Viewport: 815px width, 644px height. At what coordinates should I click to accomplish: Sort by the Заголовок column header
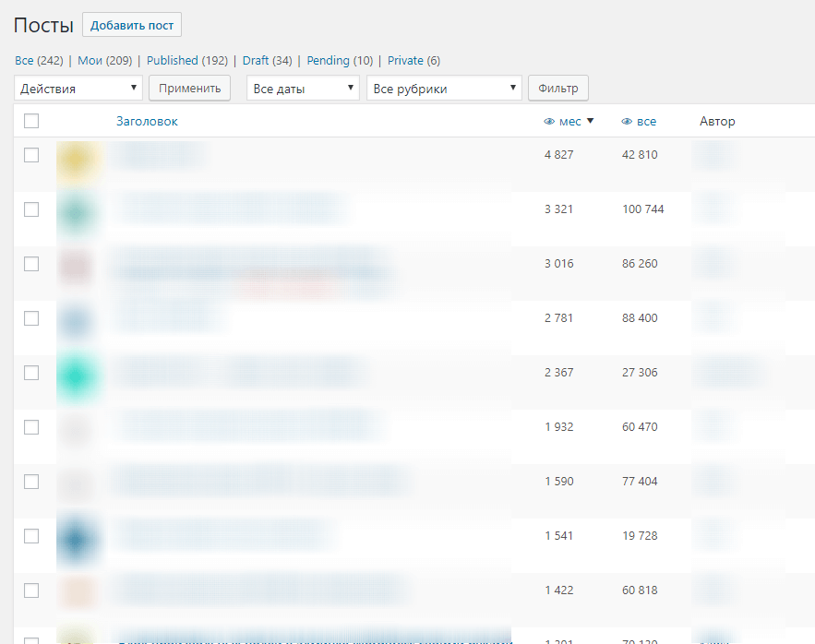[147, 121]
